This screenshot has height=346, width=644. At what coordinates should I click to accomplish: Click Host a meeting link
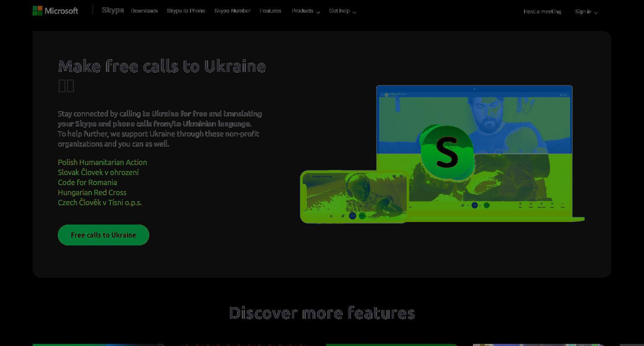tap(542, 12)
